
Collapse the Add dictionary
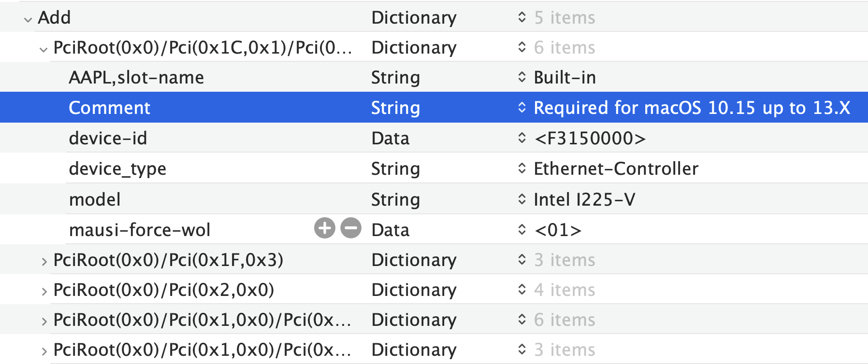[x=28, y=19]
